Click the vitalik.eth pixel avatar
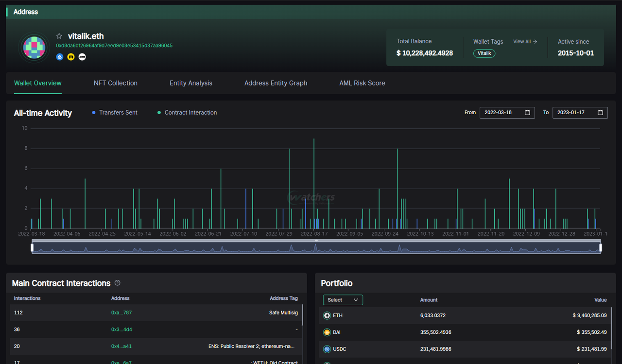 (x=34, y=47)
